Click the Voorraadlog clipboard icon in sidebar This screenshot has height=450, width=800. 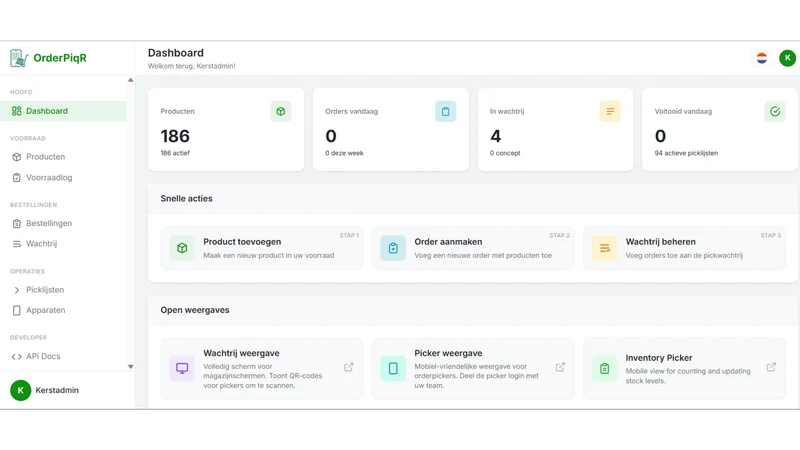click(17, 178)
